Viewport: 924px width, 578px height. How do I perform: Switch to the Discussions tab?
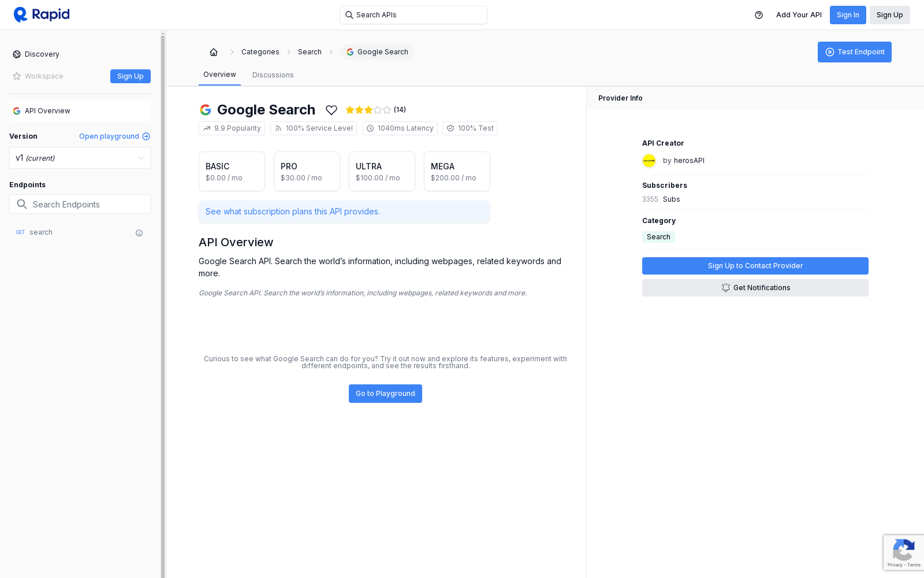point(273,75)
